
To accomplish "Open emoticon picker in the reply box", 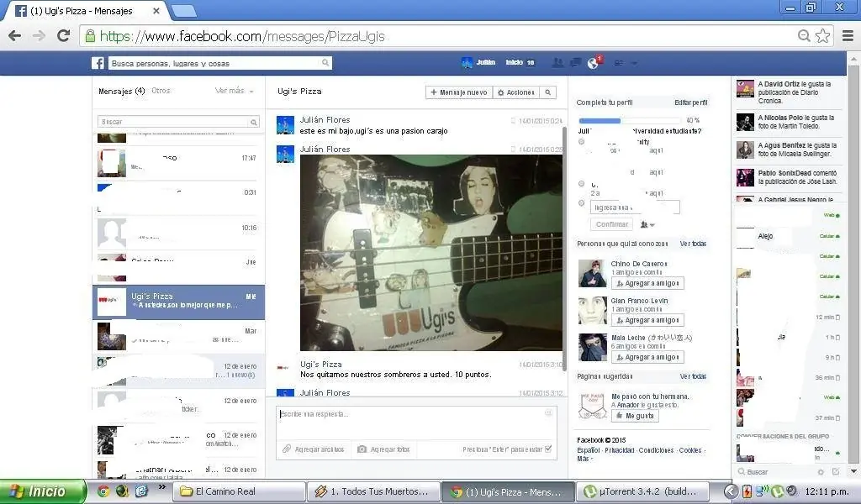I will click(548, 413).
